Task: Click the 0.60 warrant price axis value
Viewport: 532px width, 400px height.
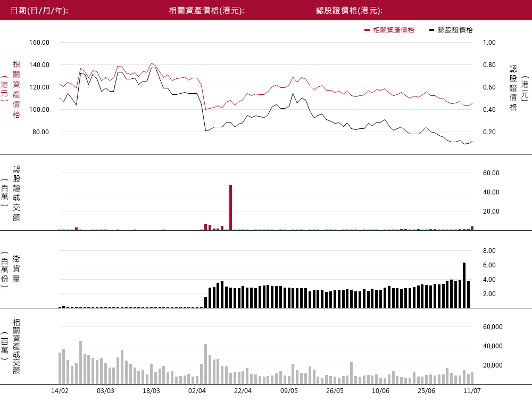Action: click(489, 87)
